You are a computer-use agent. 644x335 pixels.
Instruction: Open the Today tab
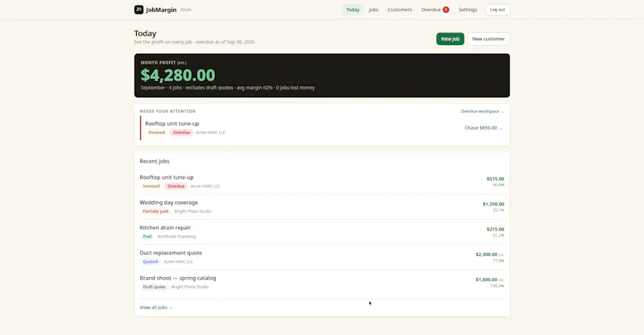[x=353, y=10]
